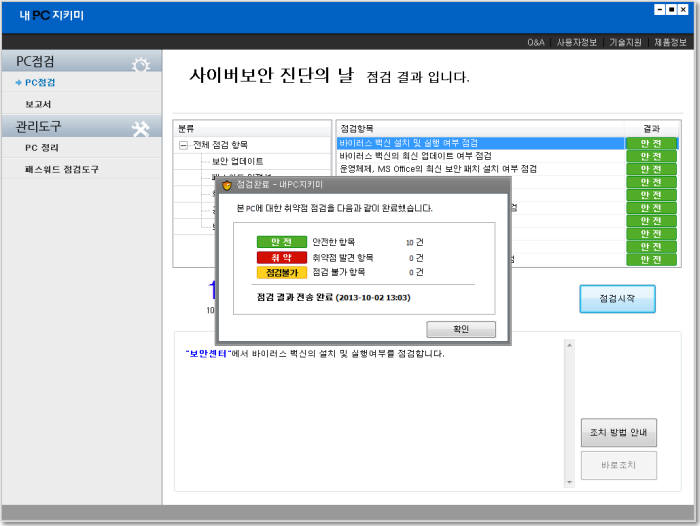
Task: Select 보안 업데이트 tree item
Action: coord(237,161)
